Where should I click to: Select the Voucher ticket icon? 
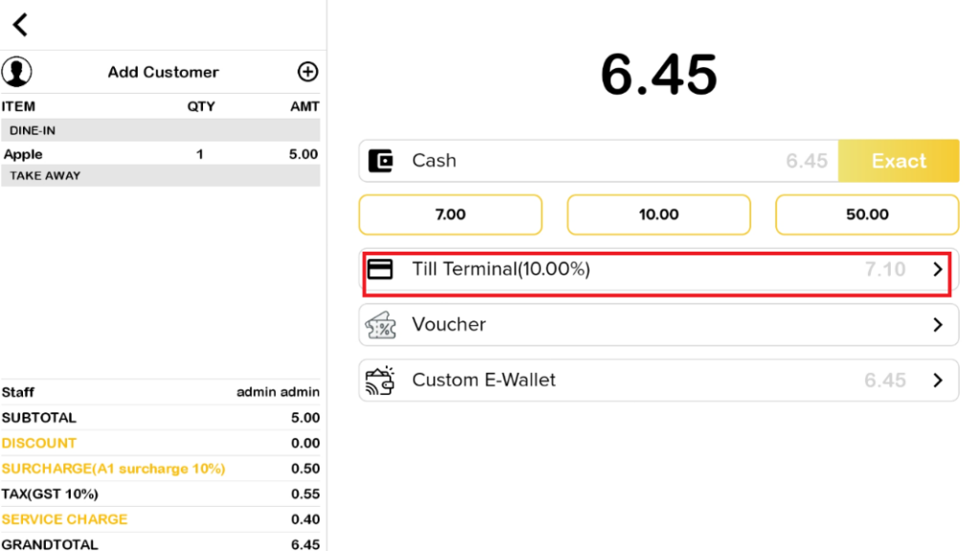pos(381,325)
